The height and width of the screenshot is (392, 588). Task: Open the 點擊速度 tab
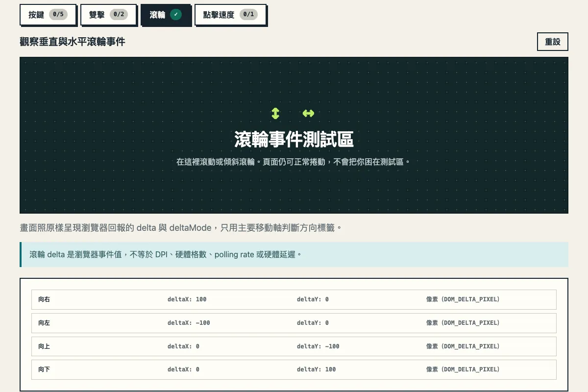pos(230,15)
